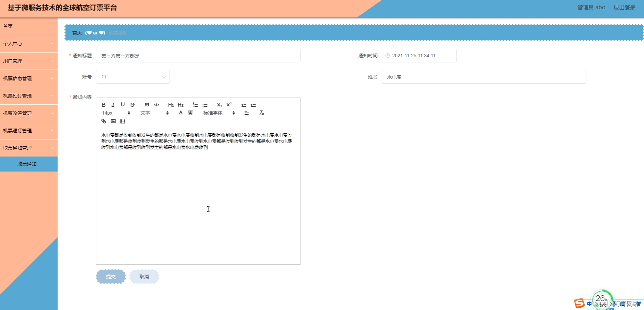This screenshot has width=644, height=310.
Task: Toggle a bullet list in the editor
Action: 205,105
